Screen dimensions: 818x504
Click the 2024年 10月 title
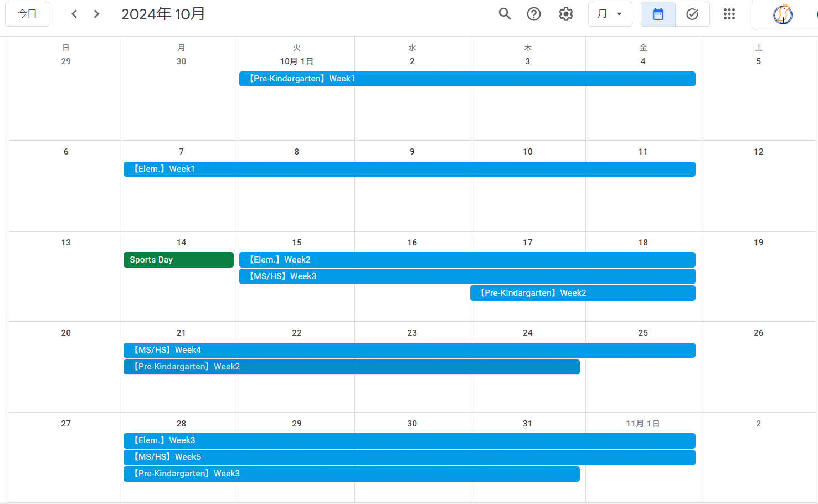point(163,14)
